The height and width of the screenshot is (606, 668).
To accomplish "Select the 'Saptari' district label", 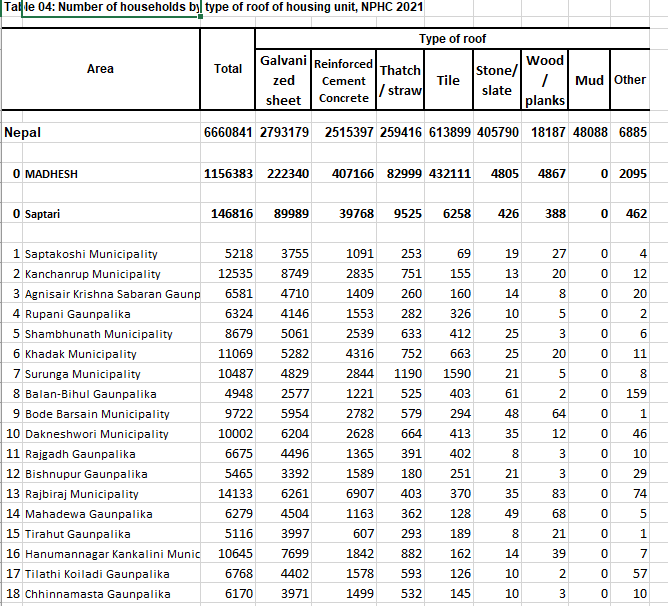I will pyautogui.click(x=111, y=214).
